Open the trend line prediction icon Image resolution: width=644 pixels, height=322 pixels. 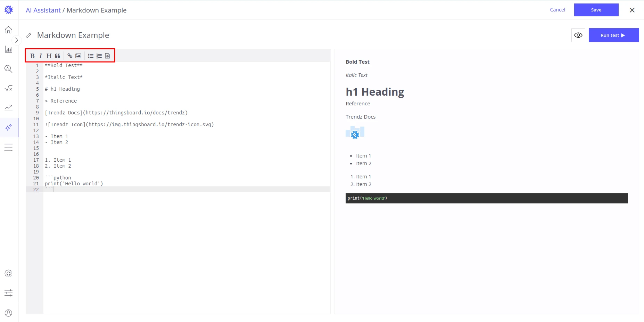[x=9, y=108]
